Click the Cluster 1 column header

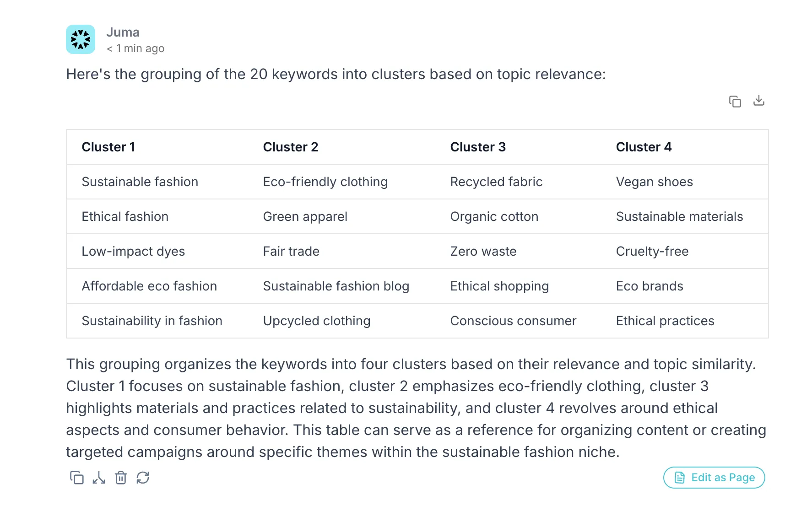coord(108,147)
